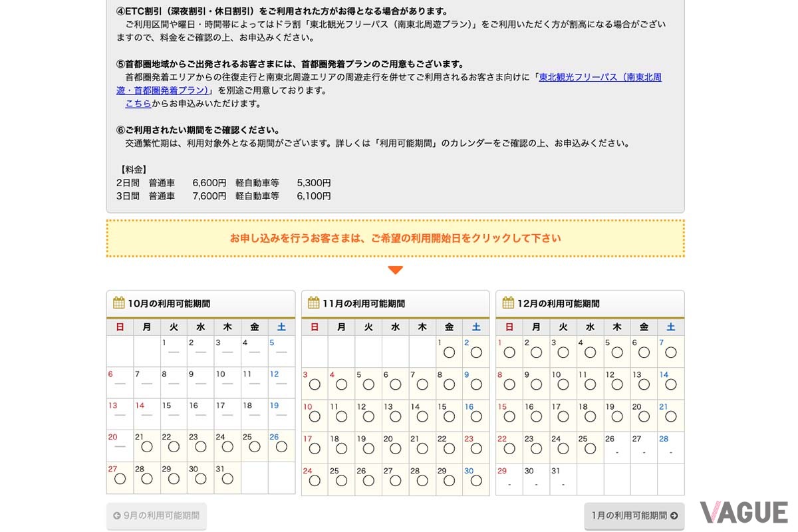Select December 25 start date
Screen dimensions: 798x532
(x=590, y=448)
